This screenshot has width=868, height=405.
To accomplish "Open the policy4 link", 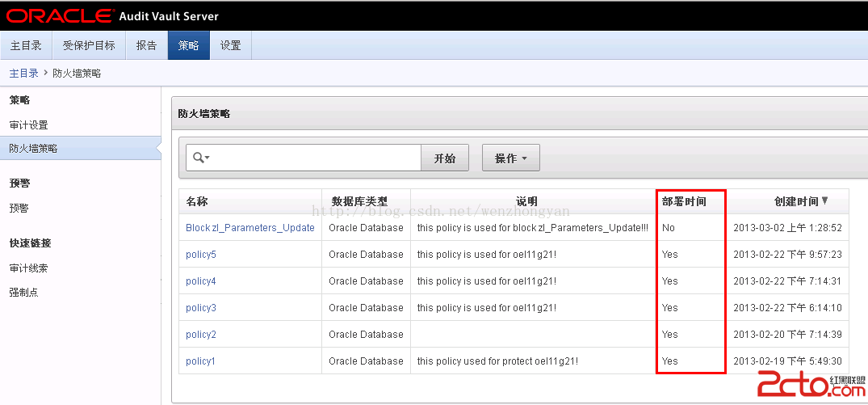I will [x=201, y=281].
